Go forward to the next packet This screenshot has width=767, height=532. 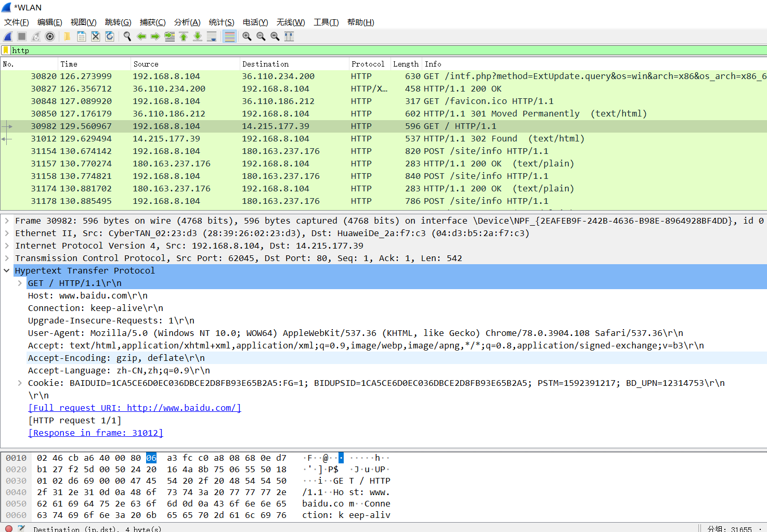click(155, 36)
